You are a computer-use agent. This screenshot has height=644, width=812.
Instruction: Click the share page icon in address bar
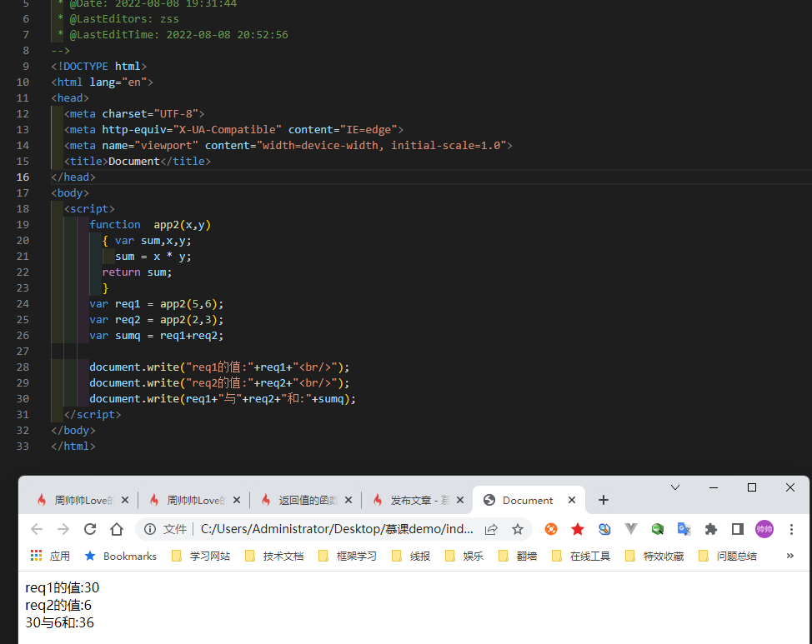(491, 529)
